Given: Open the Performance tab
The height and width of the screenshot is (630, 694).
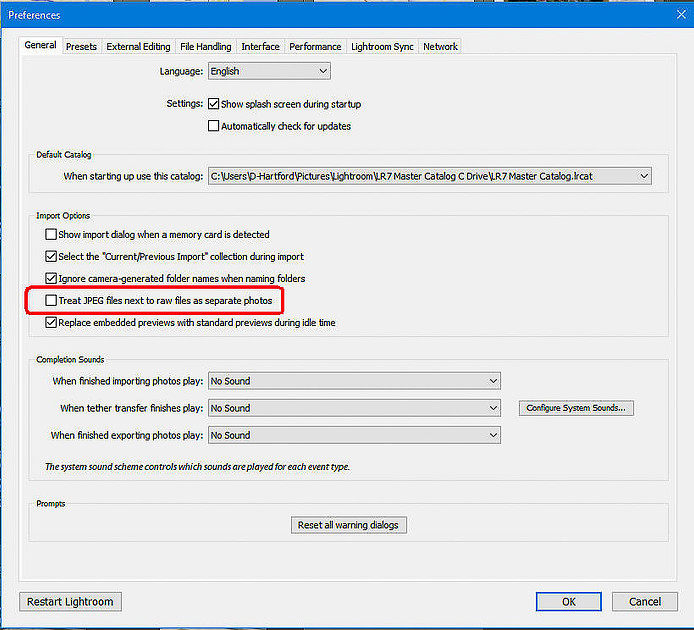Looking at the screenshot, I should point(315,46).
